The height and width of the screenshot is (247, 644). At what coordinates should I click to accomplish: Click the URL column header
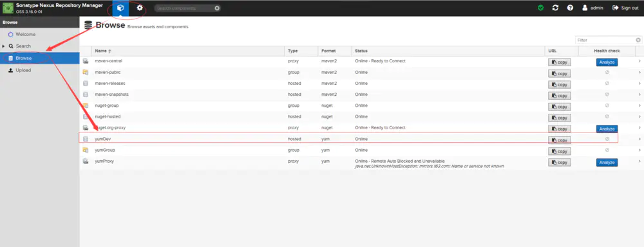click(562, 51)
